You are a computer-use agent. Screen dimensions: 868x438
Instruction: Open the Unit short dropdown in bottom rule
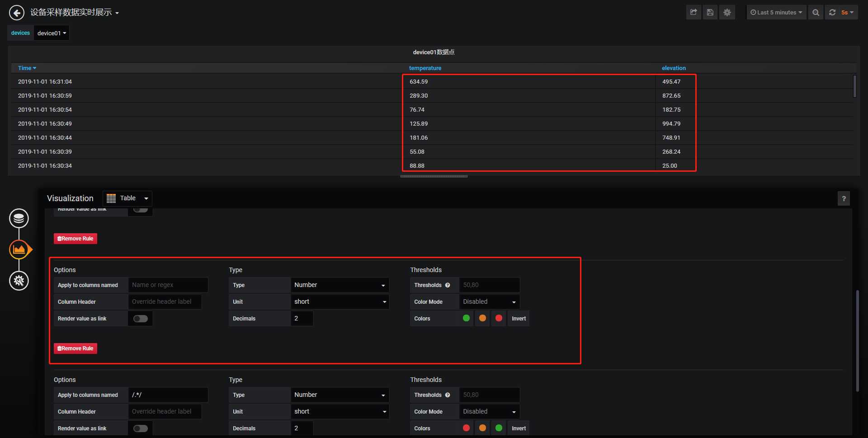tap(340, 412)
